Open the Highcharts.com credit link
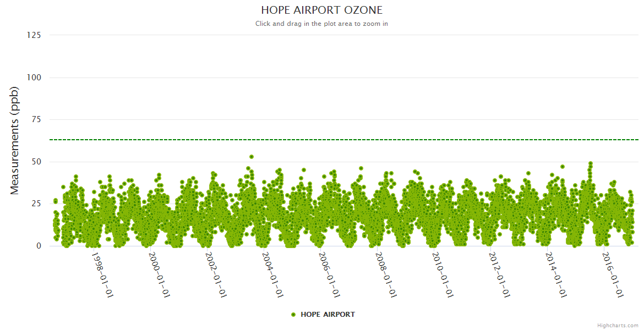This screenshot has height=330, width=644. tap(618, 325)
